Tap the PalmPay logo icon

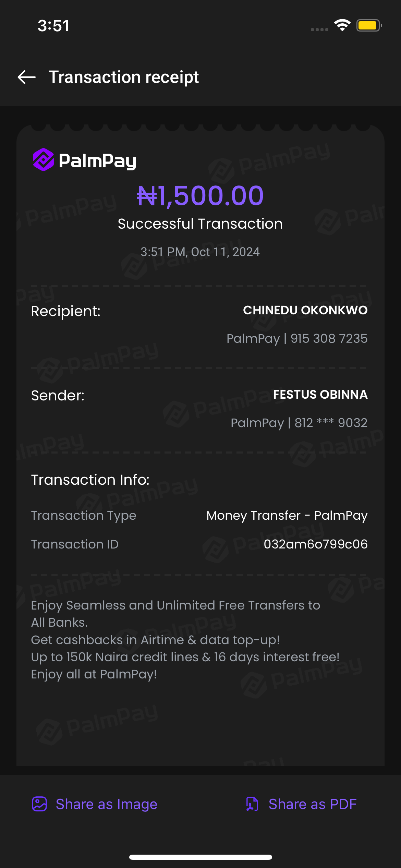coord(44,160)
